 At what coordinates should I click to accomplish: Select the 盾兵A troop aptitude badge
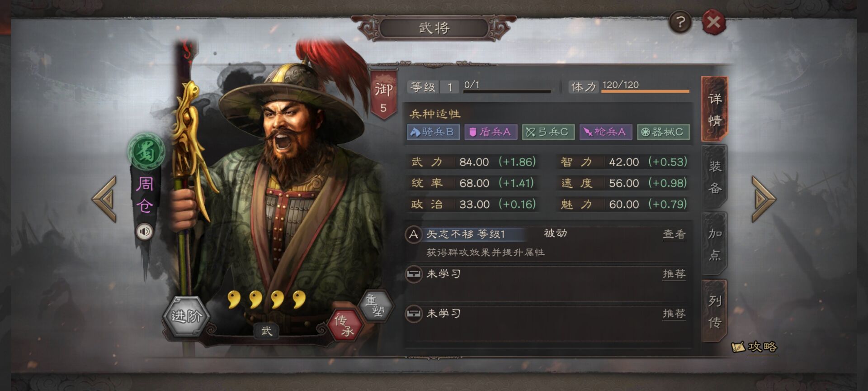(x=491, y=132)
